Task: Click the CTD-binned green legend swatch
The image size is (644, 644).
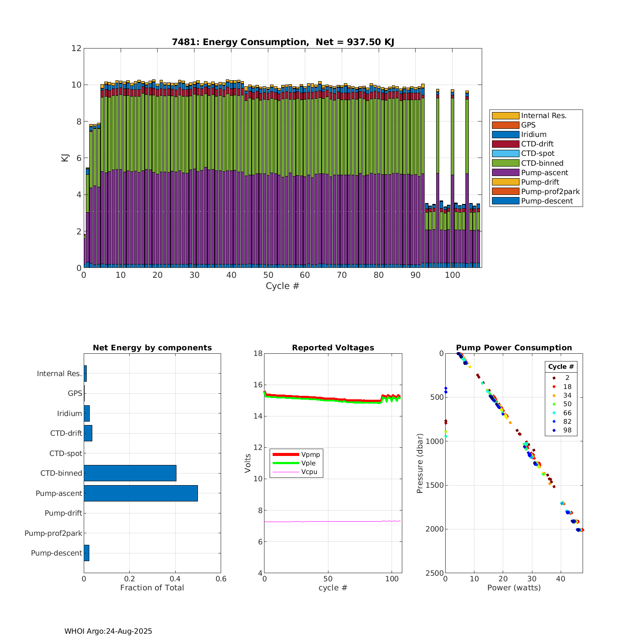Action: tap(505, 163)
